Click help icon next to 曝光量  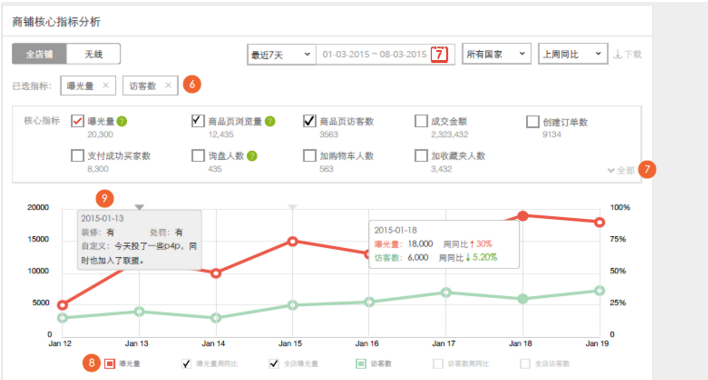[x=122, y=121]
